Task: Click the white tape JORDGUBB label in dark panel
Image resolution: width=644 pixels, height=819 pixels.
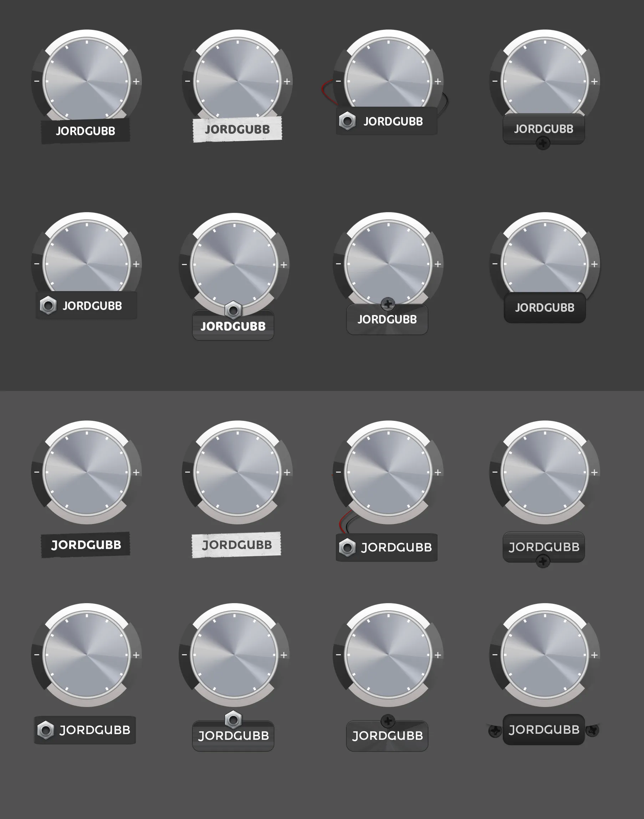Action: pos(237,130)
